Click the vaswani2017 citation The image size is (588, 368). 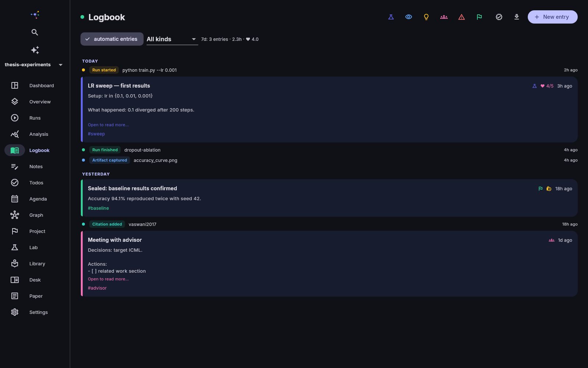tap(143, 224)
